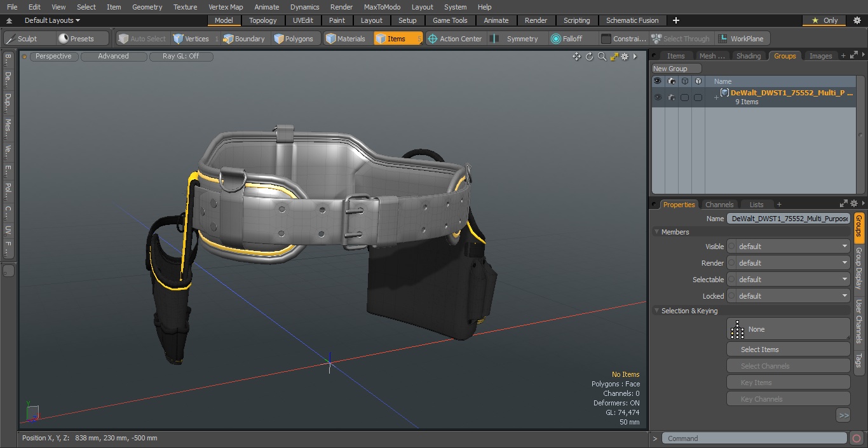Open the viewport settings gear

tap(625, 57)
